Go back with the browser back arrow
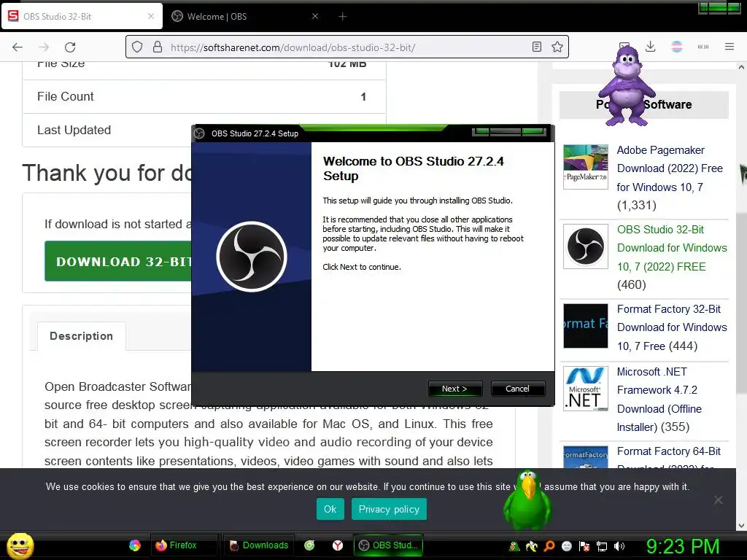 click(18, 47)
